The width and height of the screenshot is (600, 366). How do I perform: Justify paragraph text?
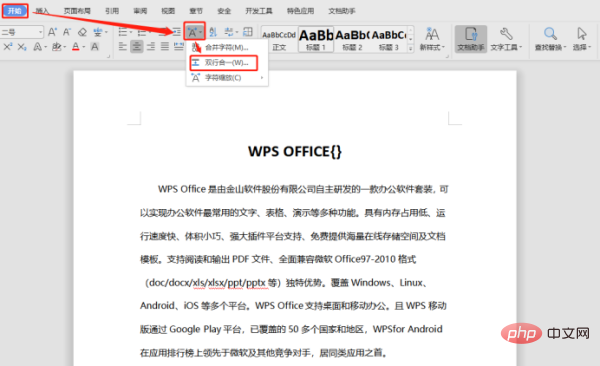pyautogui.click(x=165, y=47)
